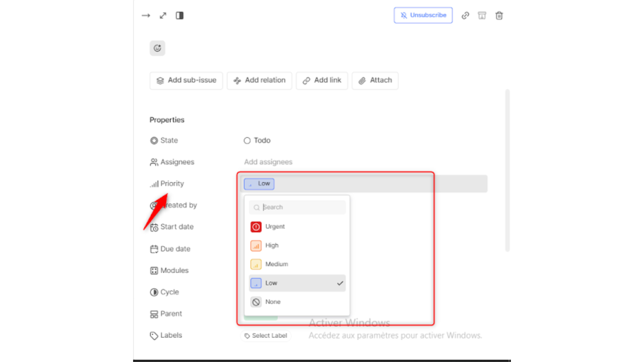The height and width of the screenshot is (362, 644).
Task: Open the emoji reaction picker
Action: (157, 48)
